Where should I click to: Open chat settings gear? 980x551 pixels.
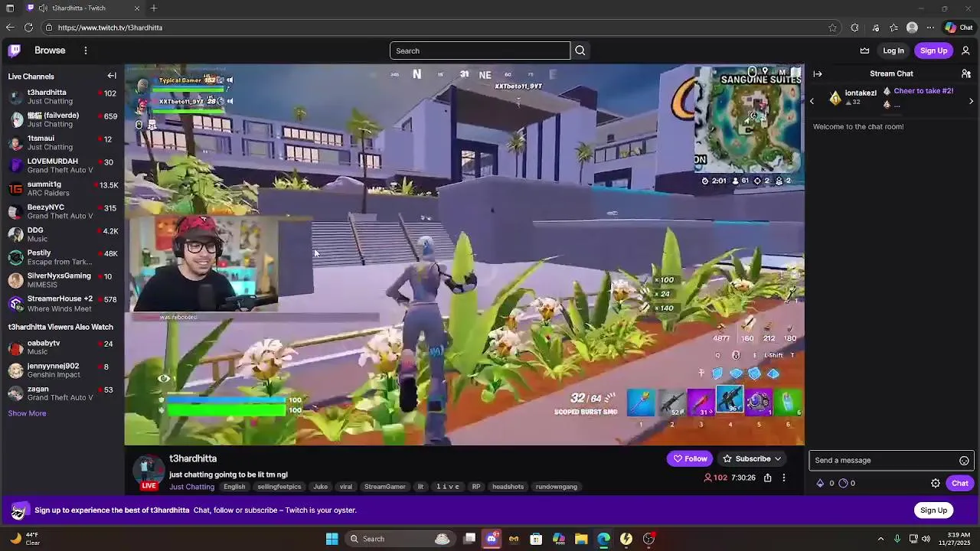coord(936,484)
